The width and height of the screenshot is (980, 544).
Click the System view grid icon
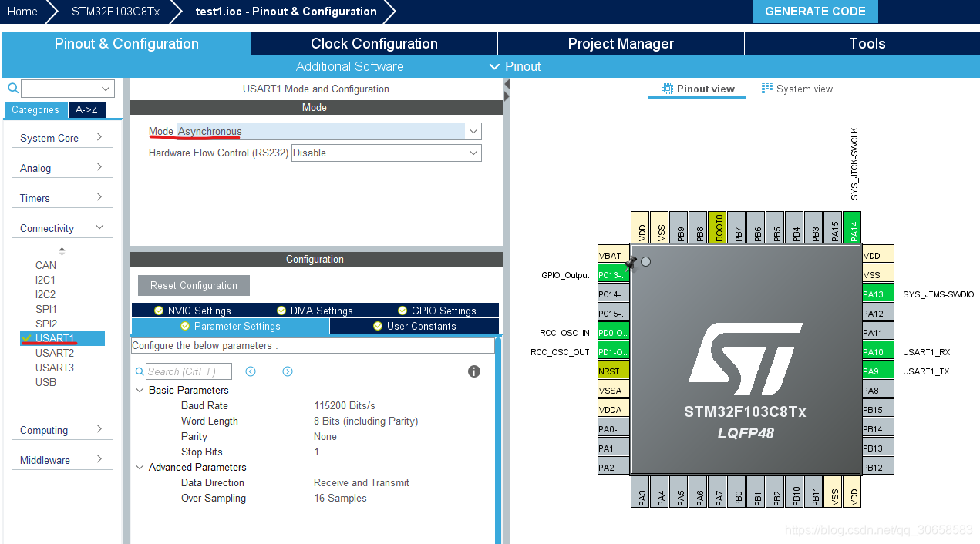pos(767,89)
